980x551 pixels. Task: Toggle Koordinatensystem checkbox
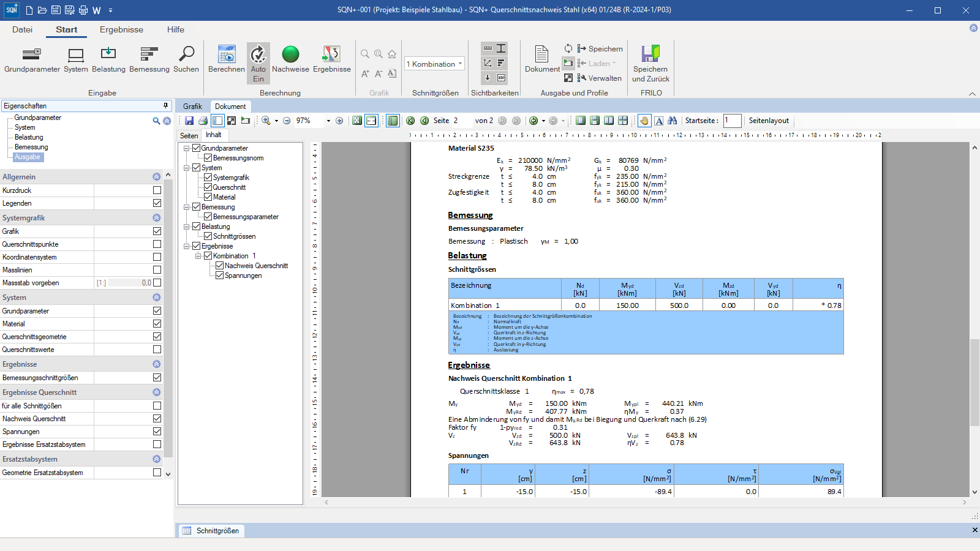(157, 257)
